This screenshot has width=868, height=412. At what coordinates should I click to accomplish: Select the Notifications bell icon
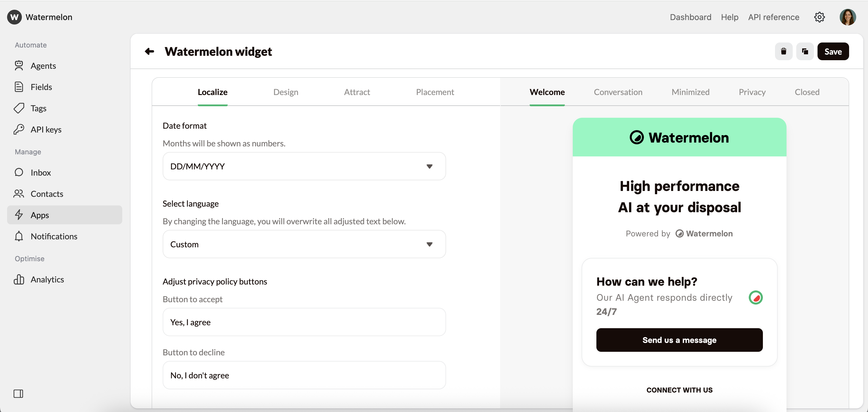coord(19,236)
